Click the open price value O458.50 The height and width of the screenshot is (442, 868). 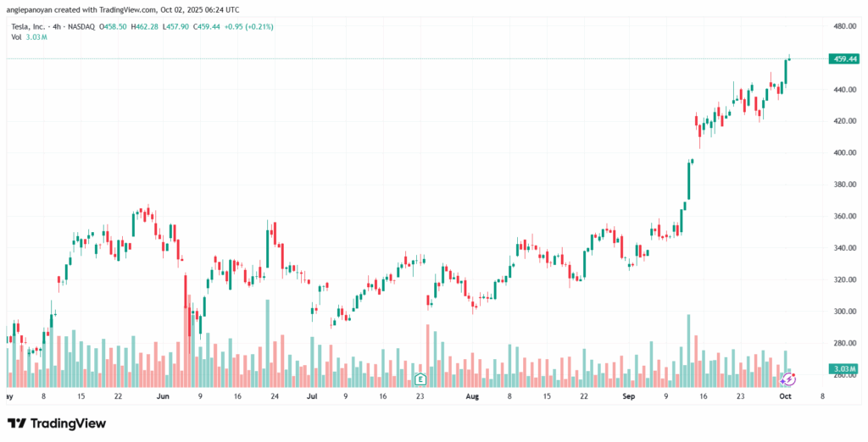[114, 26]
